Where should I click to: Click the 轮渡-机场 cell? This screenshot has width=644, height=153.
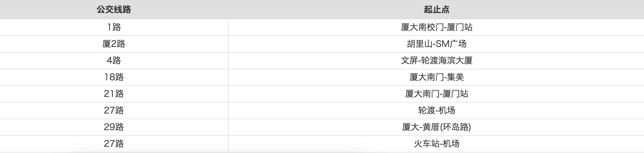point(436,111)
